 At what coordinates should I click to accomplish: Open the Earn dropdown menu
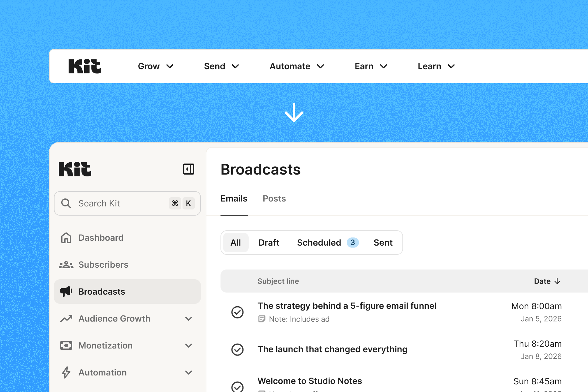371,66
